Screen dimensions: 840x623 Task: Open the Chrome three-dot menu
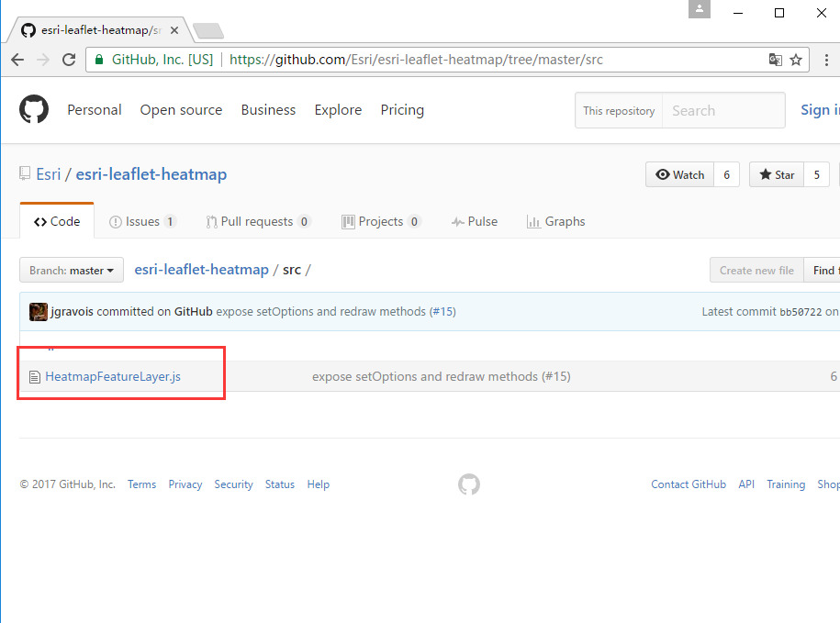click(826, 60)
